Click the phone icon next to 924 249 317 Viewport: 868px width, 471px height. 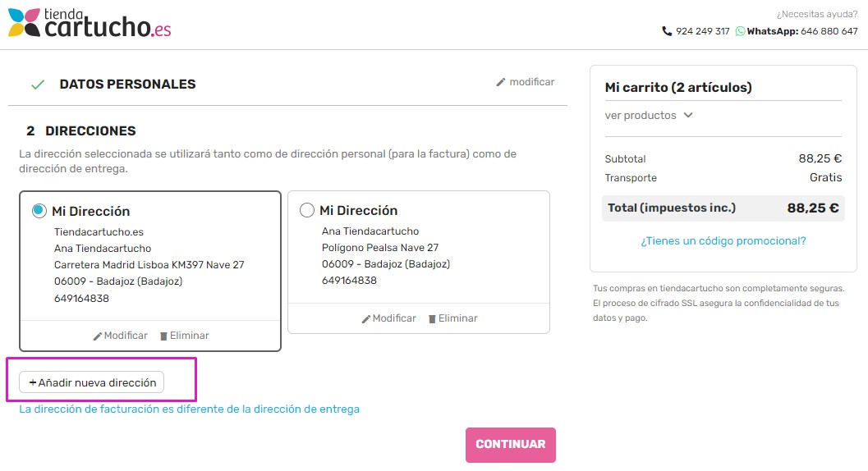point(667,31)
